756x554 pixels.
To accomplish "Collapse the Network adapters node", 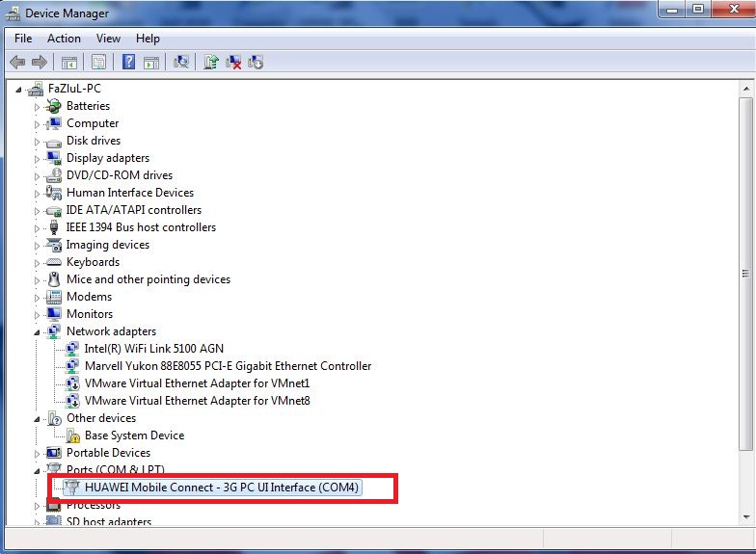I will click(37, 332).
